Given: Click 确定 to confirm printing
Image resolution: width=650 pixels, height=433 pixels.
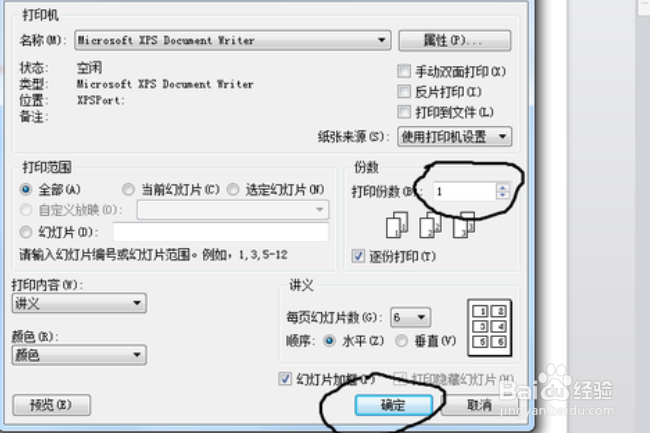Looking at the screenshot, I should (393, 405).
